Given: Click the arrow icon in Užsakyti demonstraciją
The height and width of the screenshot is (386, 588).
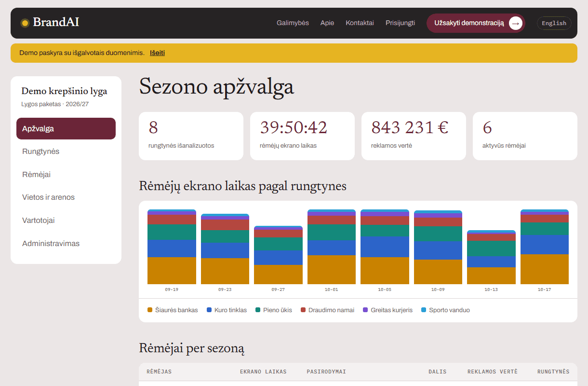Looking at the screenshot, I should tap(516, 23).
